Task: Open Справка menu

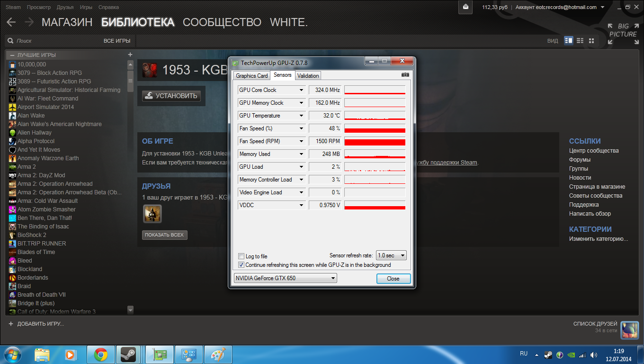Action: pyautogui.click(x=109, y=7)
